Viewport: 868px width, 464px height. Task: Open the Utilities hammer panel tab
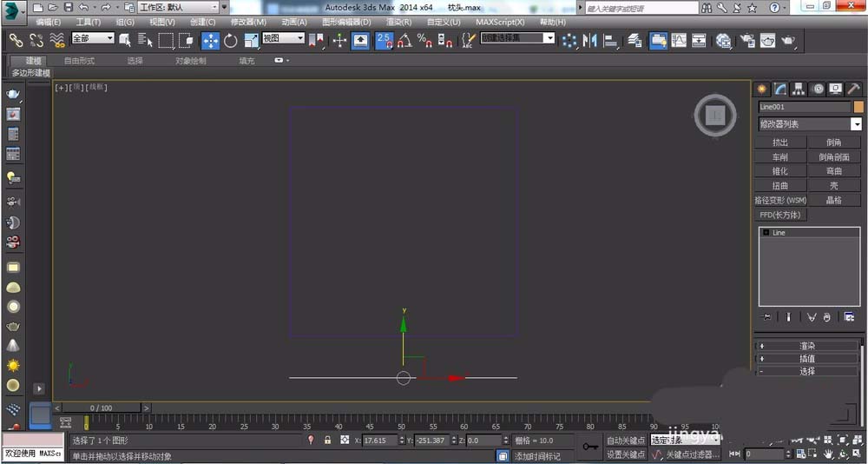pos(854,89)
